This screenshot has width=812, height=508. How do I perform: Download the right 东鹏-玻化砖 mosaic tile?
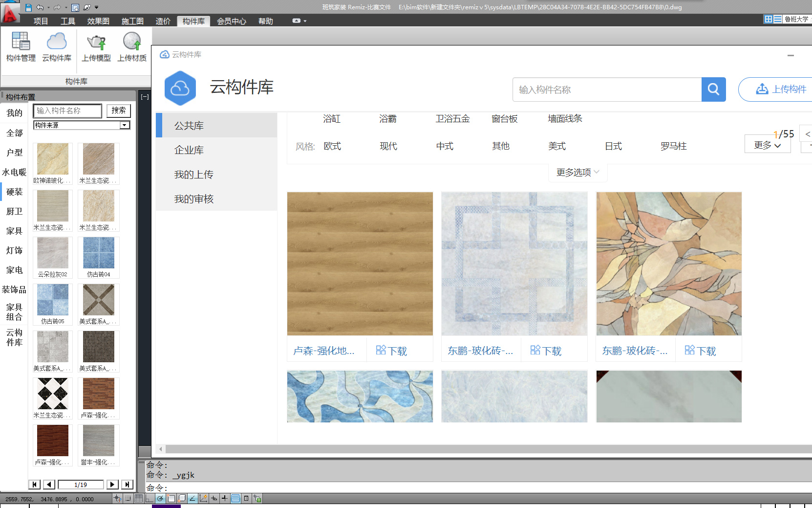click(x=700, y=351)
